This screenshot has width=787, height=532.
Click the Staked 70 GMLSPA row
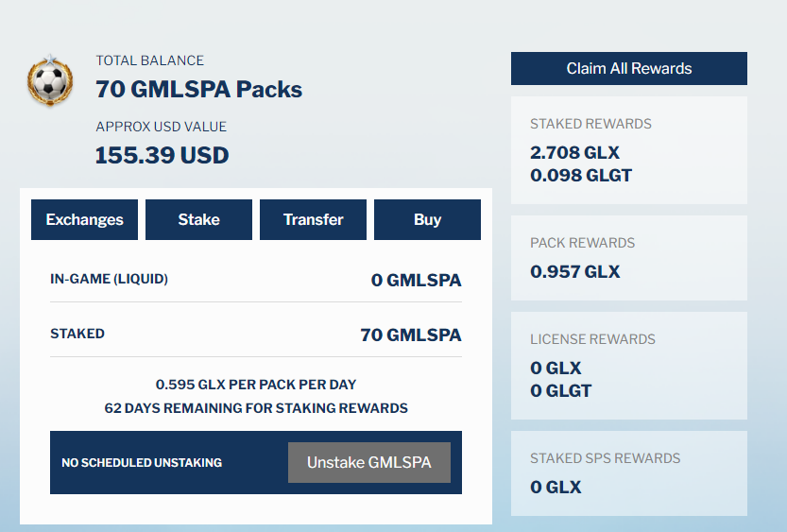255,335
